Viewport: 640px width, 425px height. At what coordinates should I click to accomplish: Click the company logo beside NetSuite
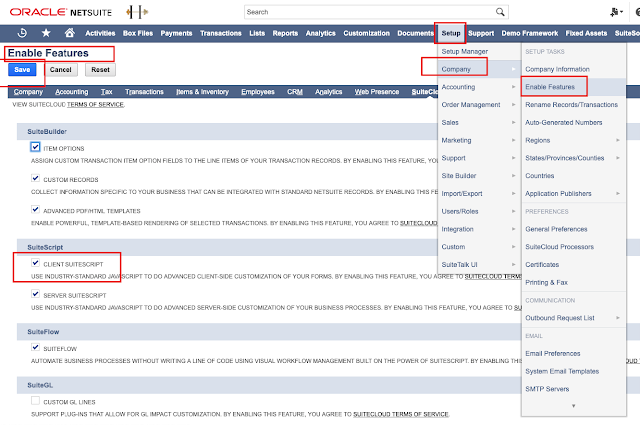pyautogui.click(x=137, y=12)
